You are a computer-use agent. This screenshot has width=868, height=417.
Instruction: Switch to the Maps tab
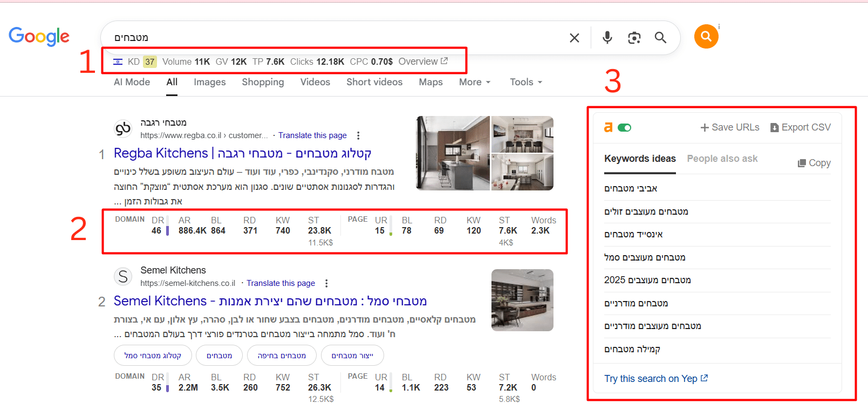click(x=430, y=82)
